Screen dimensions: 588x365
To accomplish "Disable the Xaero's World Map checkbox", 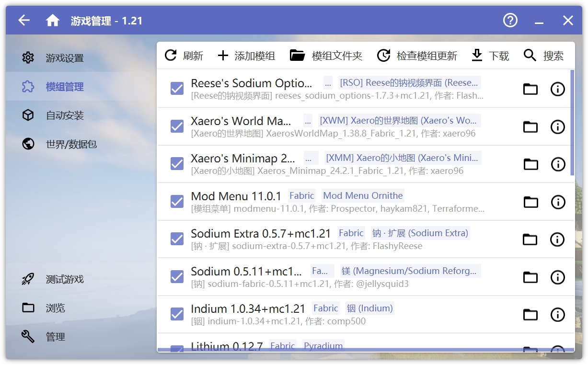I will coord(177,126).
